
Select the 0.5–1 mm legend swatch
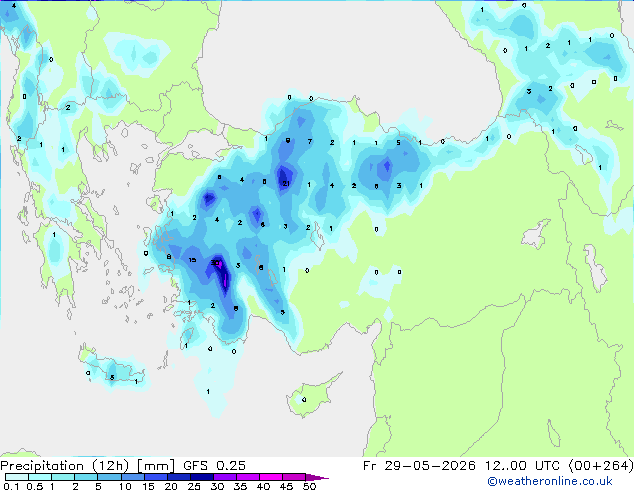click(40, 477)
